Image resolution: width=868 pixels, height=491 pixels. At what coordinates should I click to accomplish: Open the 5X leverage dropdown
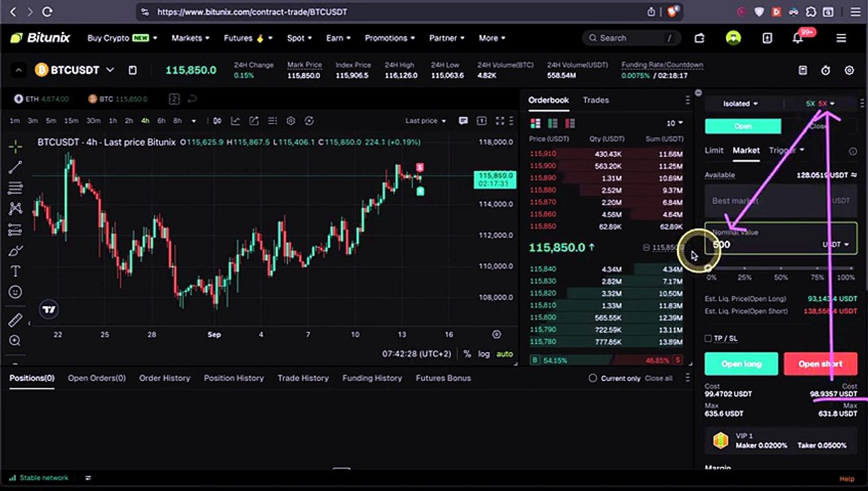tap(820, 104)
